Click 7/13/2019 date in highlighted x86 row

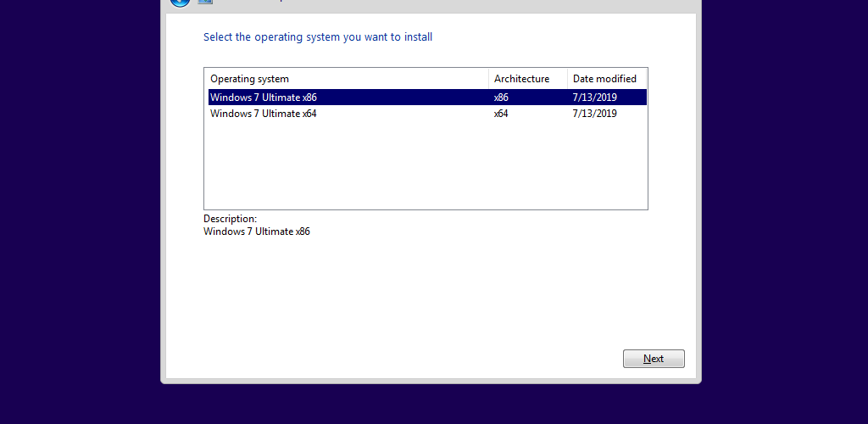click(594, 98)
